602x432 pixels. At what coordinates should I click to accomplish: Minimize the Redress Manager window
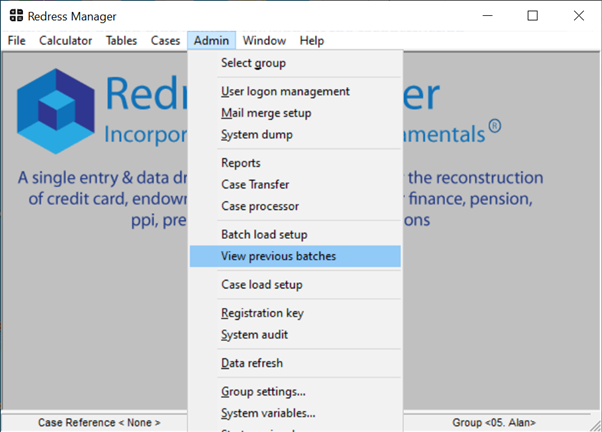click(488, 16)
